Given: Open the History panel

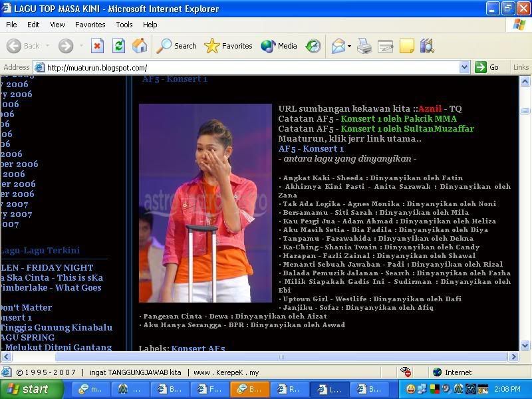Looking at the screenshot, I should (313, 46).
